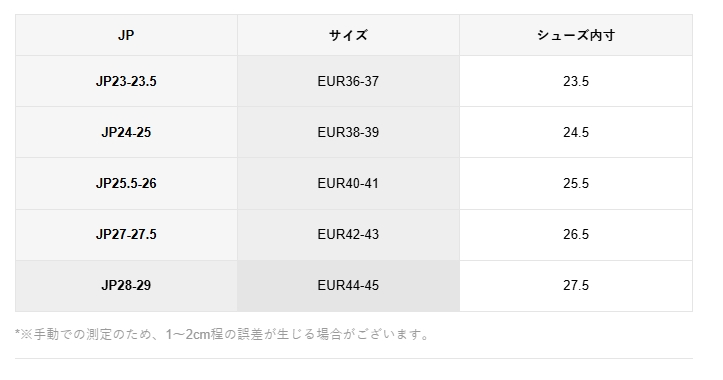Image resolution: width=723 pixels, height=380 pixels.
Task: Select the EUR42-43 cell
Action: tap(348, 234)
